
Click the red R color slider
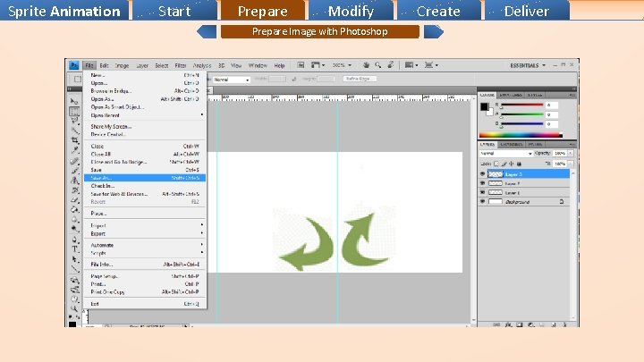tap(522, 105)
